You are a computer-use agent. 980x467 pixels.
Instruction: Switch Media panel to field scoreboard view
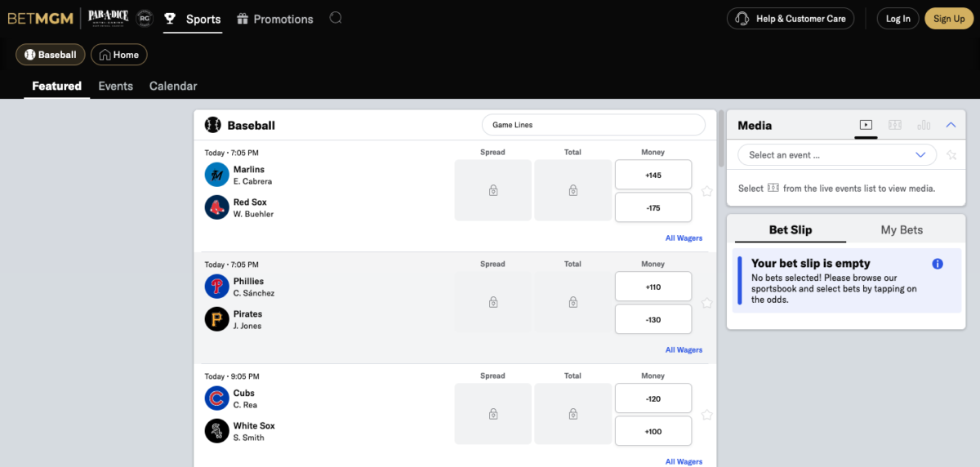[895, 125]
